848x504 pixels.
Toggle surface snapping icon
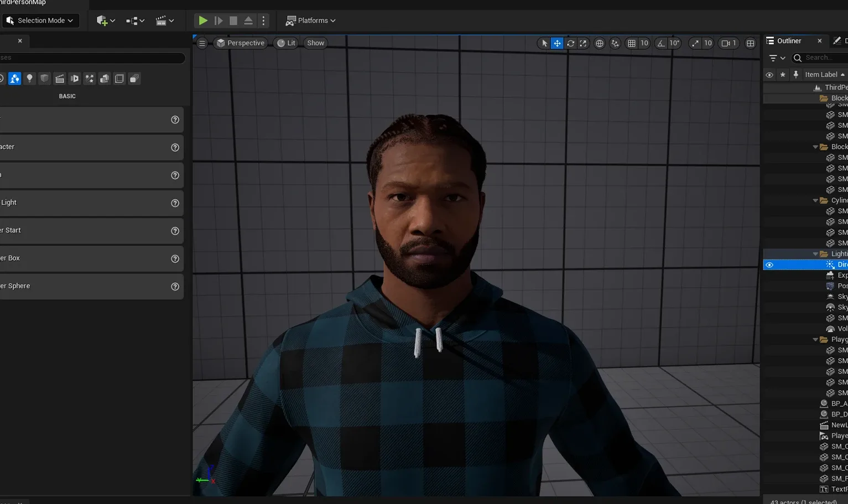click(615, 43)
